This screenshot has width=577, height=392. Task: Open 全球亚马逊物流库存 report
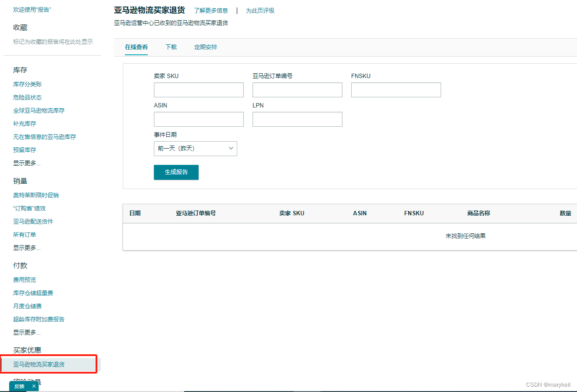point(39,110)
